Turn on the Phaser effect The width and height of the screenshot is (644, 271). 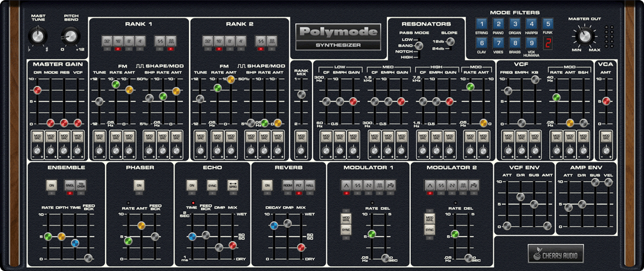coord(139,185)
